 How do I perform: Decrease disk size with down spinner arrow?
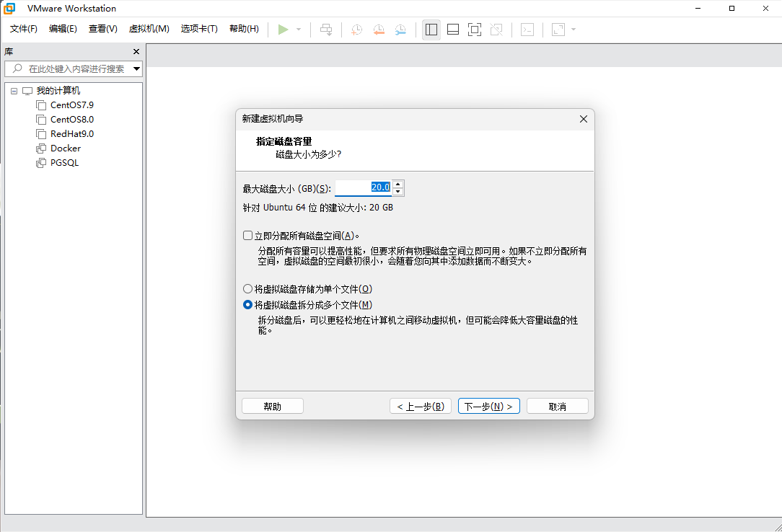398,192
